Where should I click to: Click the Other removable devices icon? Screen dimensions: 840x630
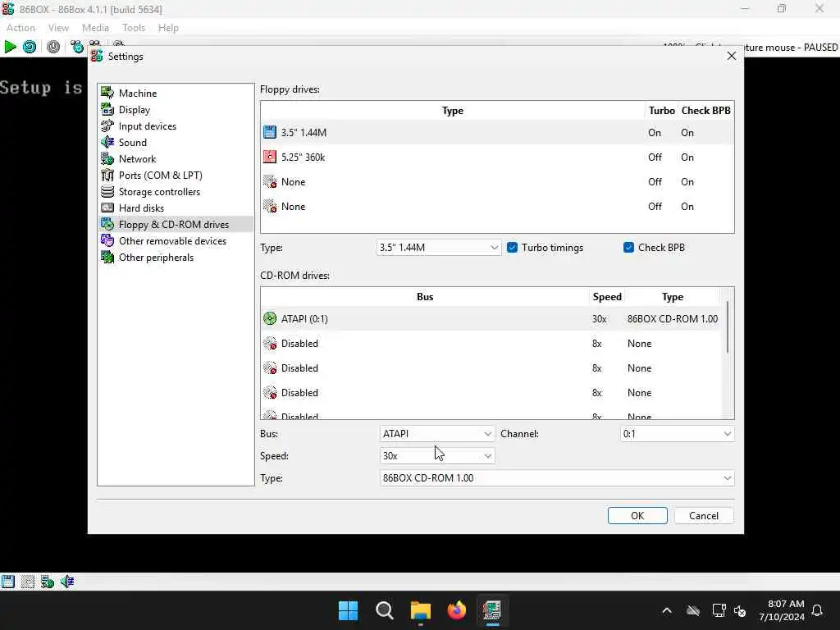coord(107,240)
